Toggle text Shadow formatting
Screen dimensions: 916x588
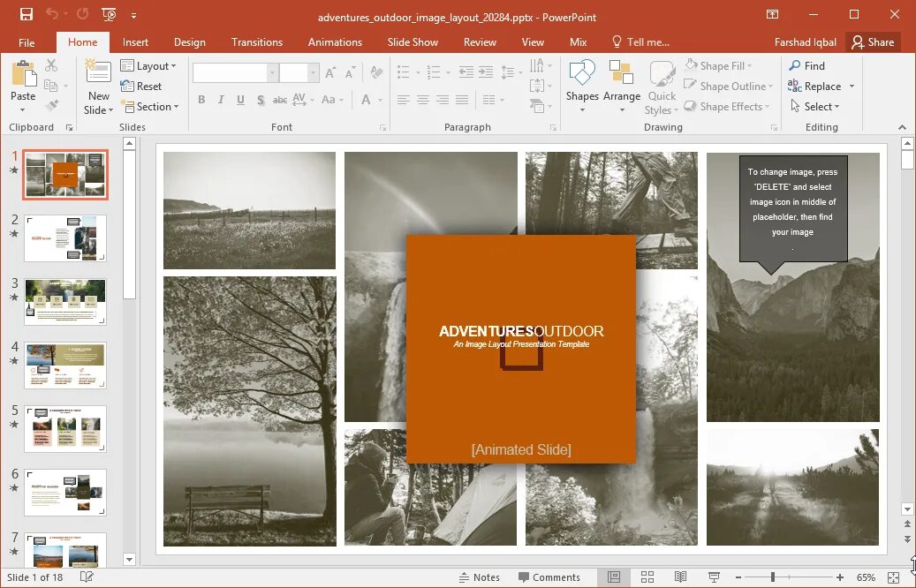[261, 100]
